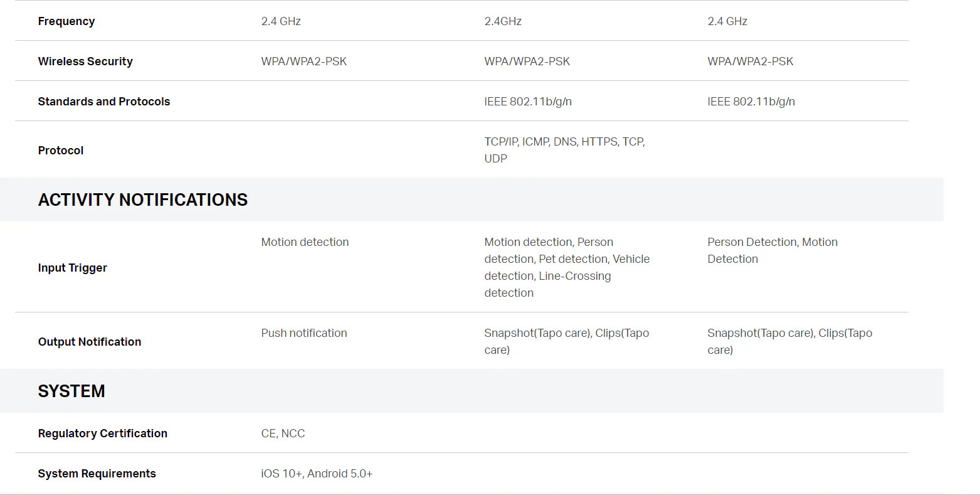The image size is (980, 495).
Task: Select the iOS 10+, Android 5.0+ text
Action: (x=317, y=474)
